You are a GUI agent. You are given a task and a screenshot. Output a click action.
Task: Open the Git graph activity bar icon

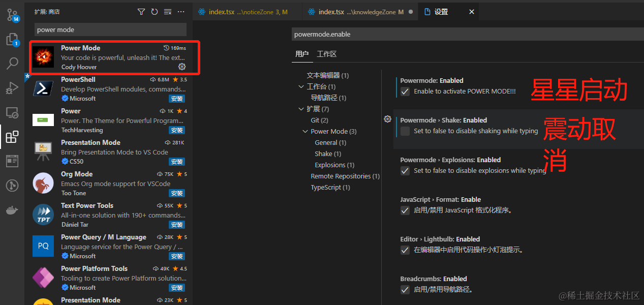(12, 186)
